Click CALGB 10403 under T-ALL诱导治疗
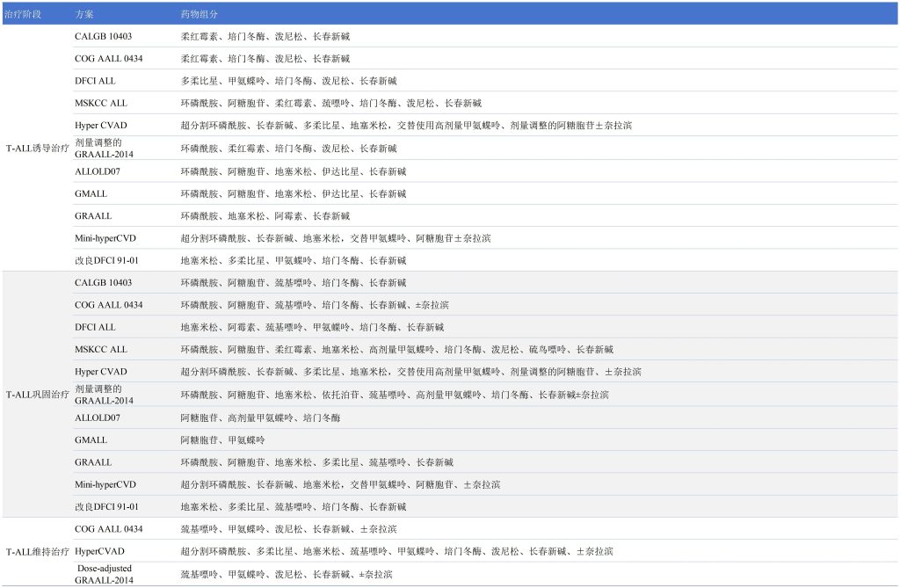Viewport: 900px width, 588px height. 103,37
